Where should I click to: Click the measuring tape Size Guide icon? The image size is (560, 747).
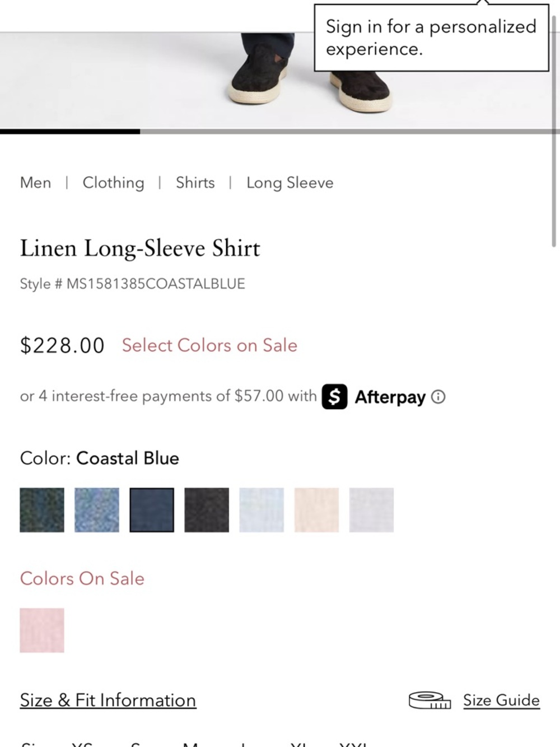pyautogui.click(x=430, y=700)
